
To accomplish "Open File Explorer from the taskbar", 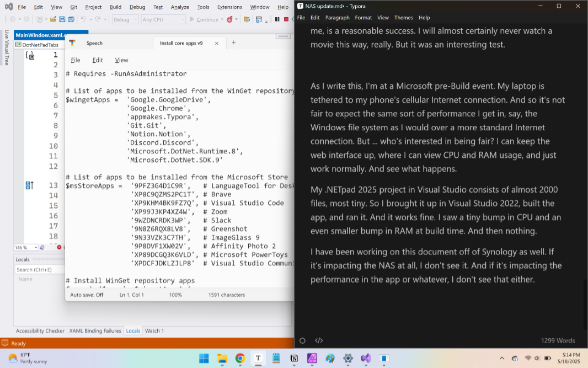I will pos(222,358).
